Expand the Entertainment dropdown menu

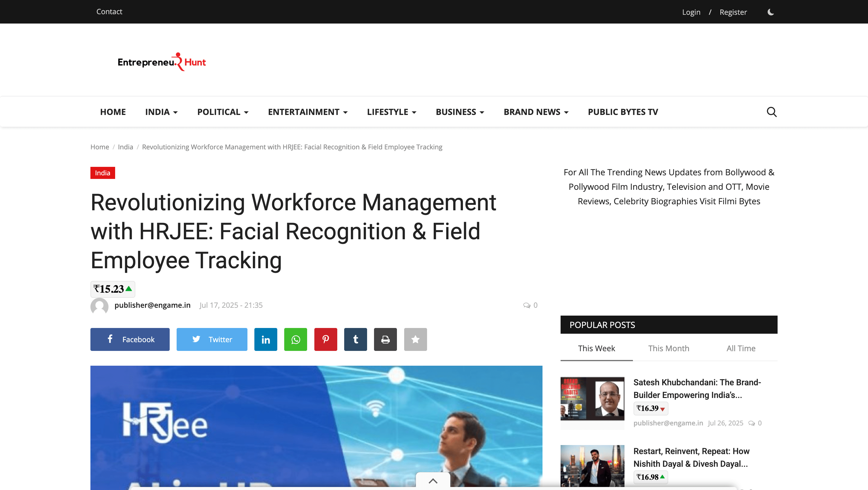[x=307, y=112]
